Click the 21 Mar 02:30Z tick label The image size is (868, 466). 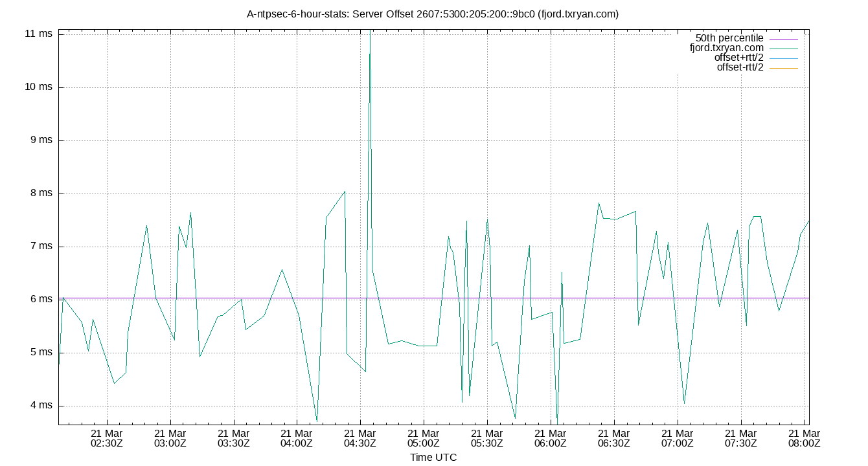[x=107, y=438]
